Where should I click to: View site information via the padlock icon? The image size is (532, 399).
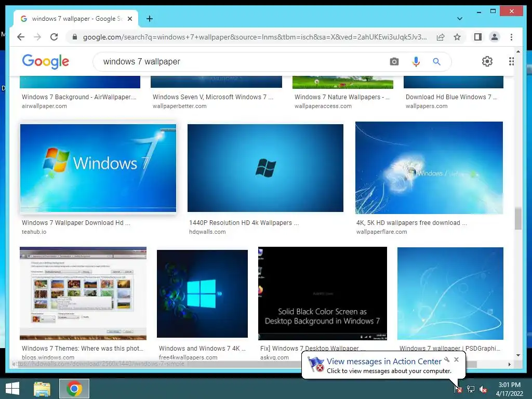coord(75,37)
